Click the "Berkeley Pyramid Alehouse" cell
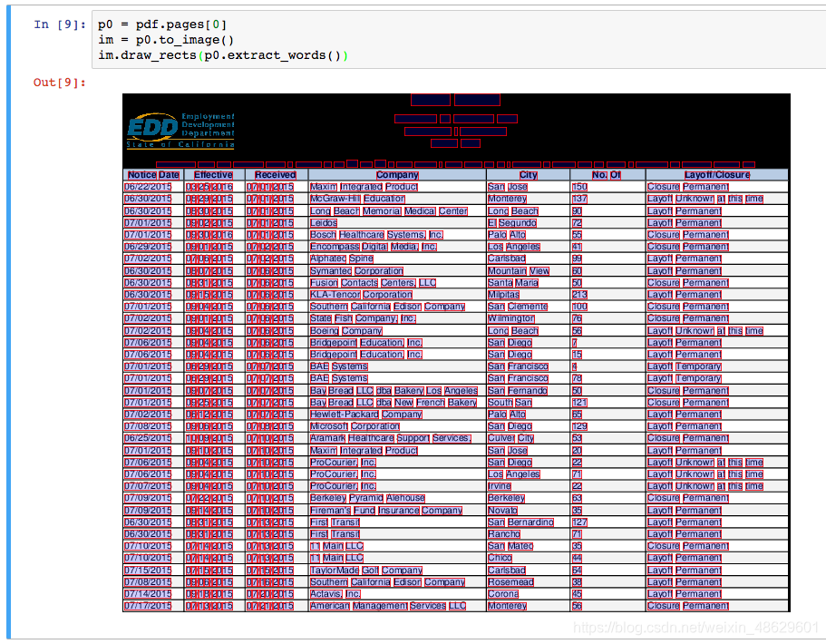826x644 pixels. coord(368,498)
